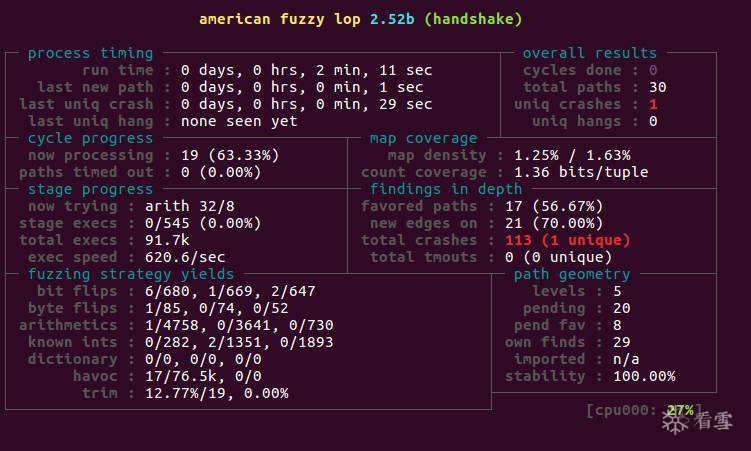
Task: Select the 'stability' label
Action: tap(545, 376)
